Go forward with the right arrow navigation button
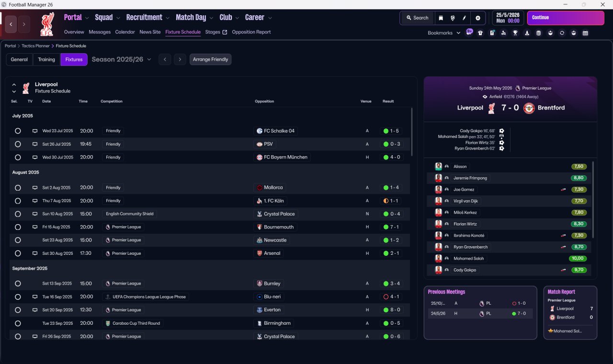 pyautogui.click(x=24, y=24)
